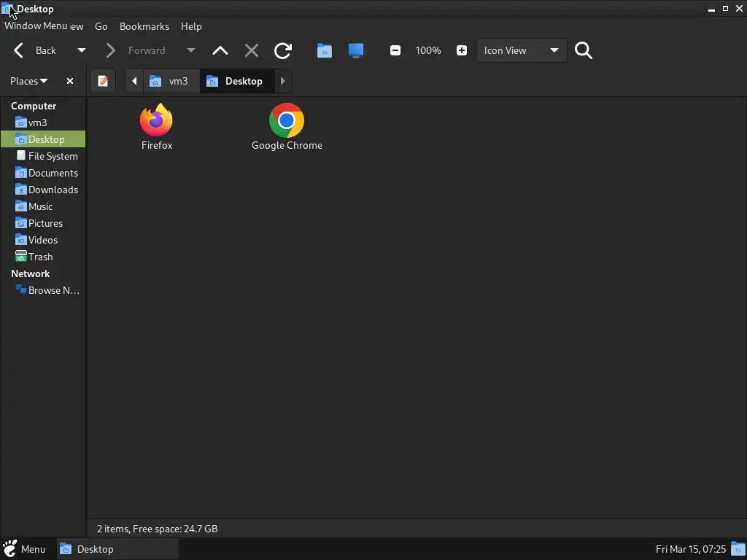
Task: Open the window menu icon in title bar
Action: (x=7, y=9)
